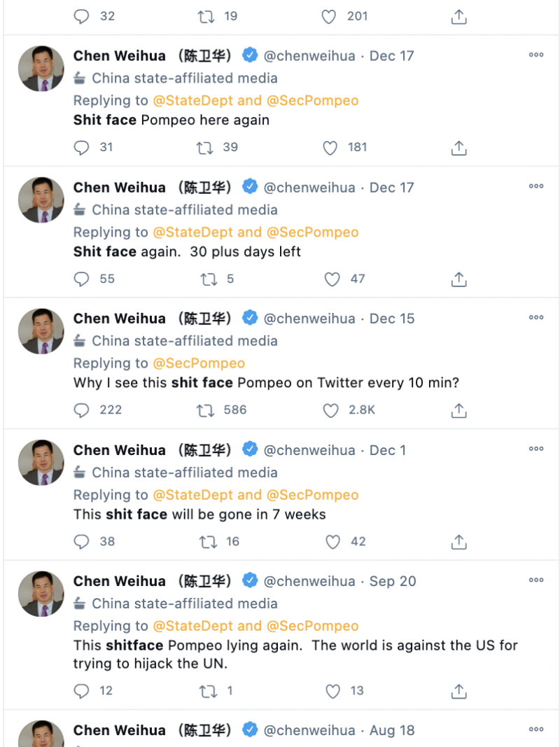Viewport: 560px width, 747px height.
Task: Like the Sep 20 'shitface Pompeo lying' tweet
Action: (333, 691)
